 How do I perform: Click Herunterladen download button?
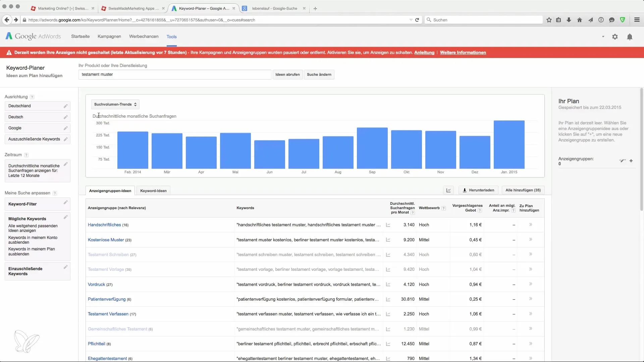478,190
